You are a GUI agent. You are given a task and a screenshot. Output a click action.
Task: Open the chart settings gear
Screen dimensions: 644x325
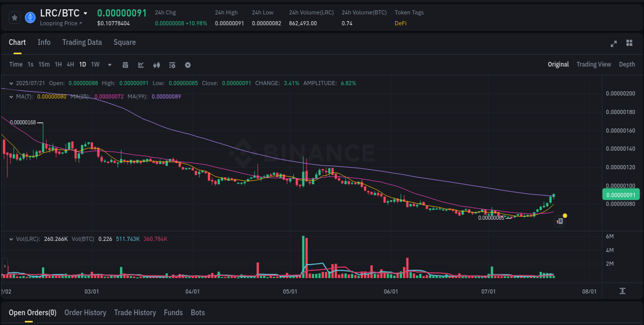188,64
